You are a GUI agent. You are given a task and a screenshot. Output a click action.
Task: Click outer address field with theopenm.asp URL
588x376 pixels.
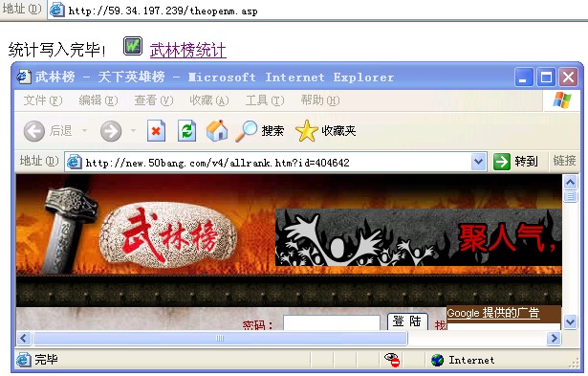point(318,11)
